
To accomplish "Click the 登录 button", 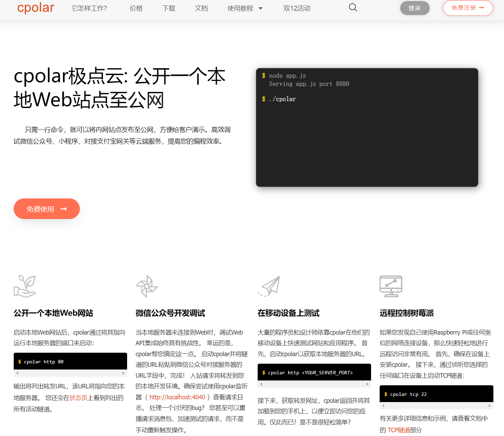I will coord(415,8).
